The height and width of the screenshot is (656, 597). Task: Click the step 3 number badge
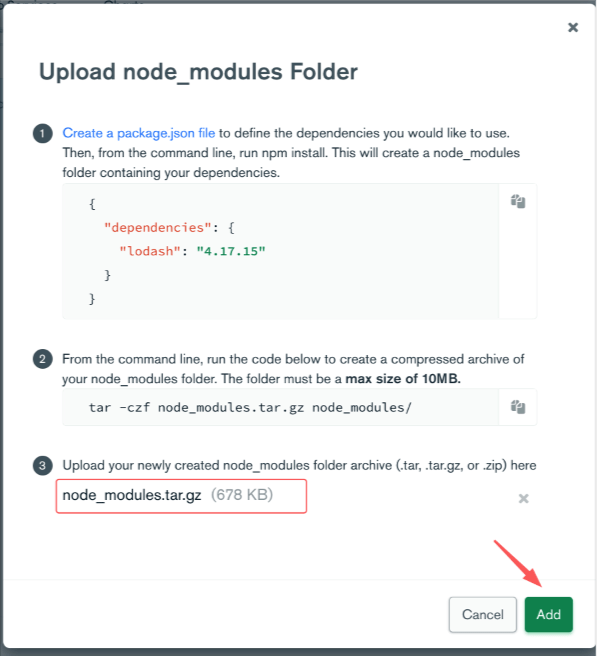point(43,465)
